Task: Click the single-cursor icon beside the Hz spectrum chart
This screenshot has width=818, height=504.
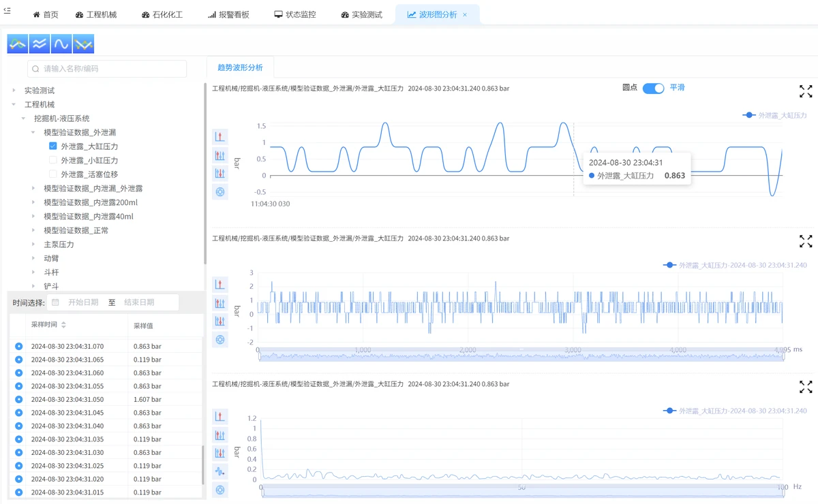Action: point(219,416)
